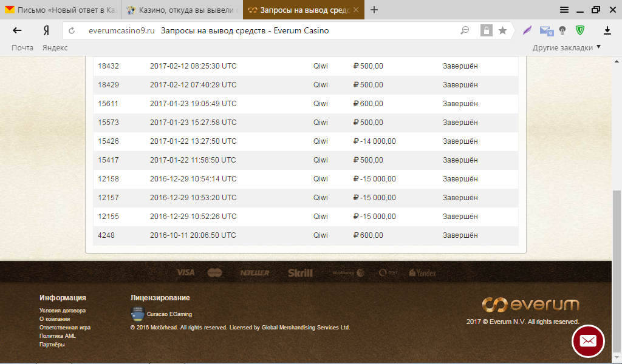Click the Yandex "Я" home button
This screenshot has width=622, height=364.
coord(46,30)
